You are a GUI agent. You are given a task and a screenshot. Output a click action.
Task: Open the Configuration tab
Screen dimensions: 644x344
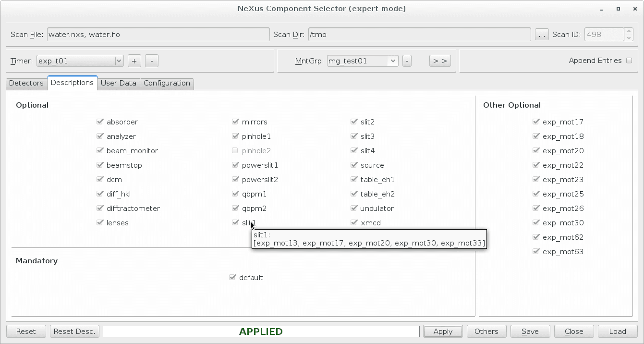tap(167, 83)
